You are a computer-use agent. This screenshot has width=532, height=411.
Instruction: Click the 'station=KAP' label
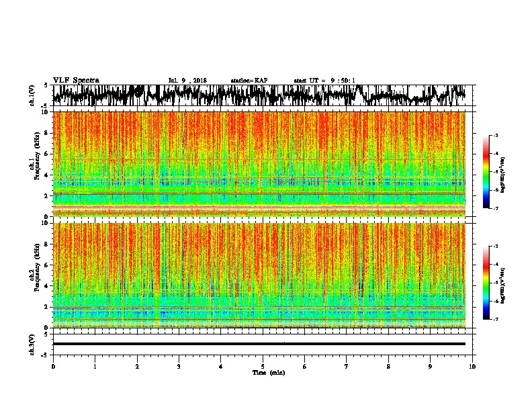[x=249, y=81]
